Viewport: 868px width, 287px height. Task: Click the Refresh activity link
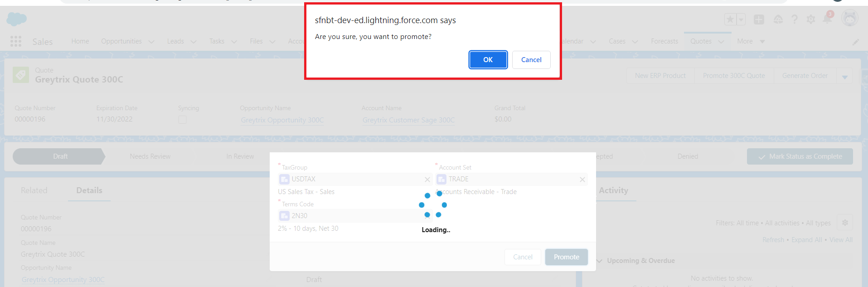click(x=773, y=240)
